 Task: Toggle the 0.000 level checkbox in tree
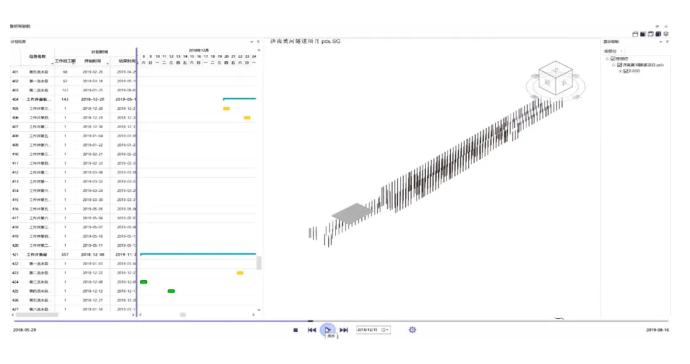tap(625, 71)
